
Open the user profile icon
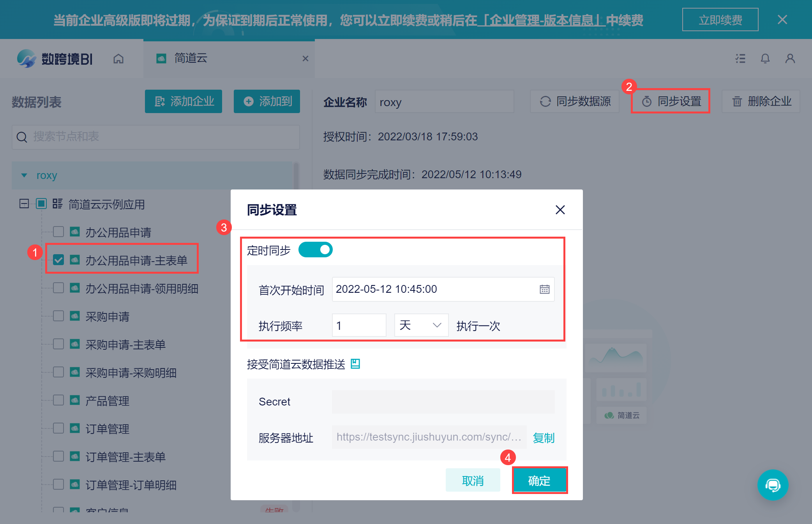[x=790, y=59]
